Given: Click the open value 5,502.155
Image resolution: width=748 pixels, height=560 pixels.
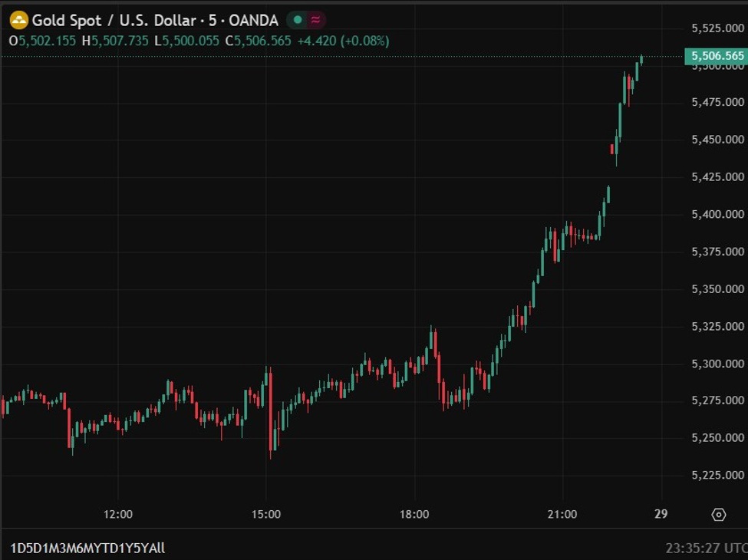Looking at the screenshot, I should (48, 41).
